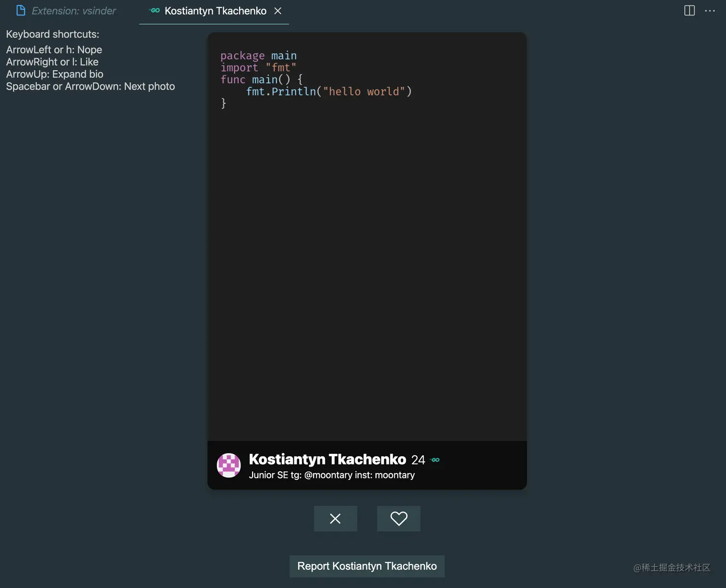
Task: Click the Go code snippet photo
Action: click(x=367, y=237)
